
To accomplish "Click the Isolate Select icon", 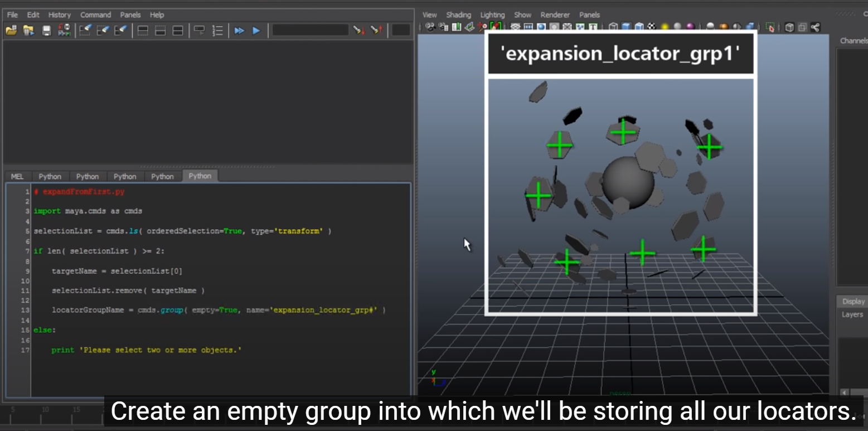I will click(770, 27).
